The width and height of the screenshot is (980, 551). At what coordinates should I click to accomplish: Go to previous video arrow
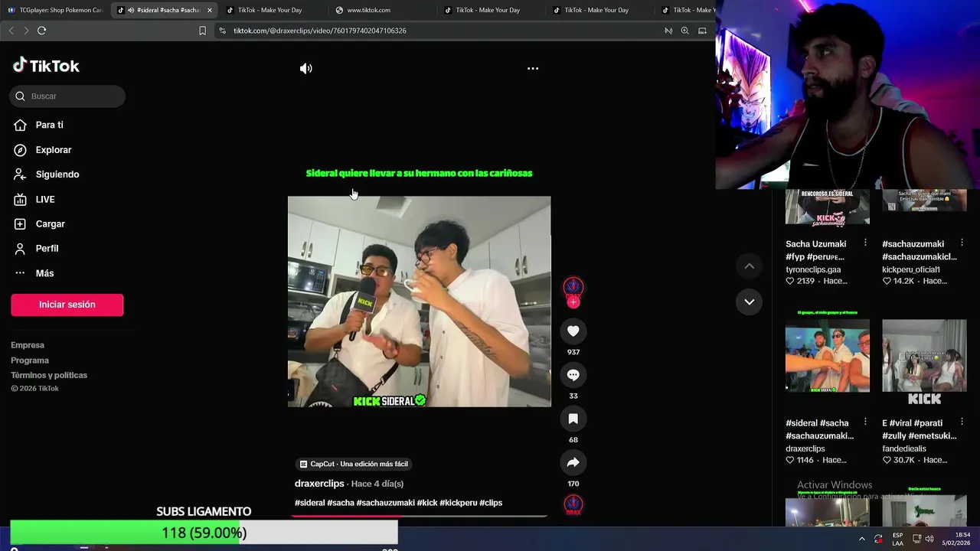[750, 266]
